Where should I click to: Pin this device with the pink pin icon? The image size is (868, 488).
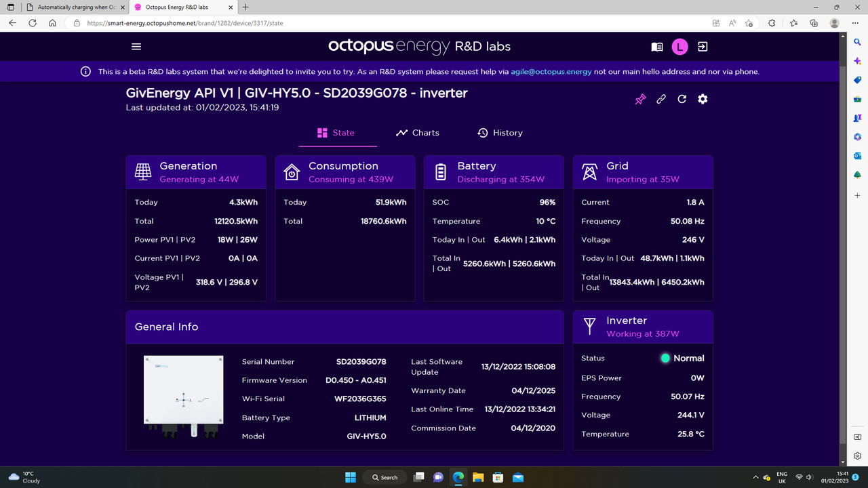(x=640, y=99)
